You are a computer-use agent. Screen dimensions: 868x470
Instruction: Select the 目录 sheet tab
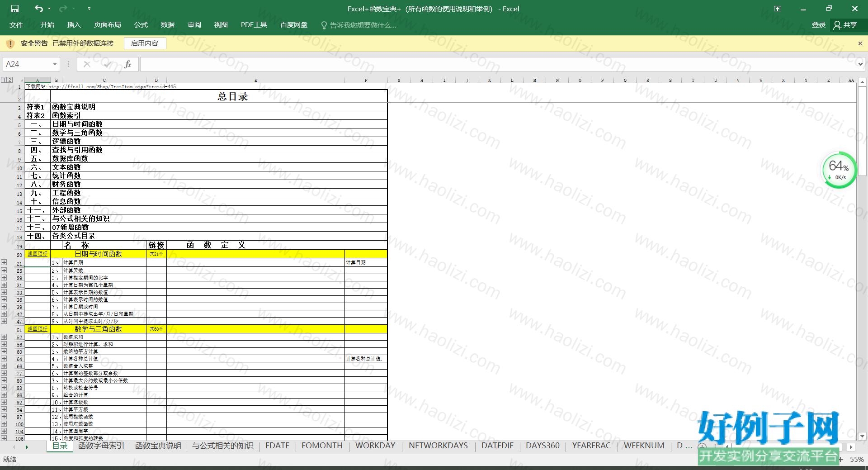coord(60,446)
